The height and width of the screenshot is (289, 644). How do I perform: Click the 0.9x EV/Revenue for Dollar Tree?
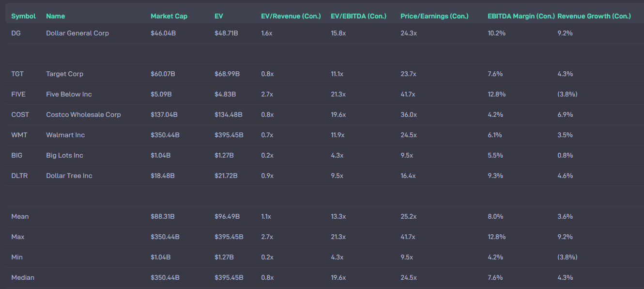pyautogui.click(x=267, y=176)
